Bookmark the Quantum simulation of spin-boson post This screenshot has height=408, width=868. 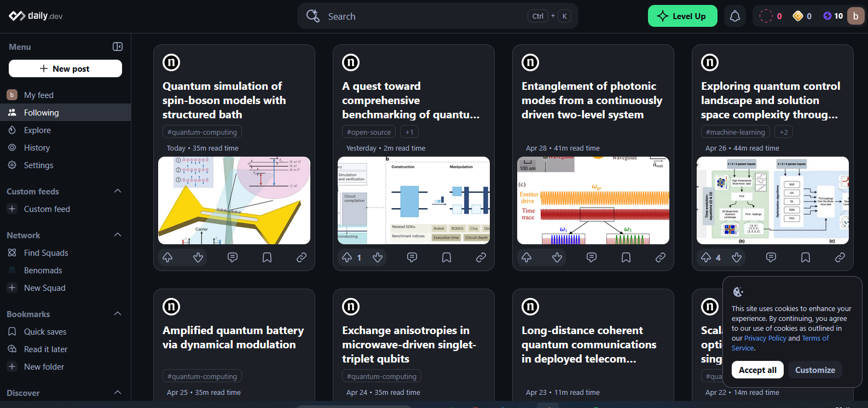pos(267,257)
